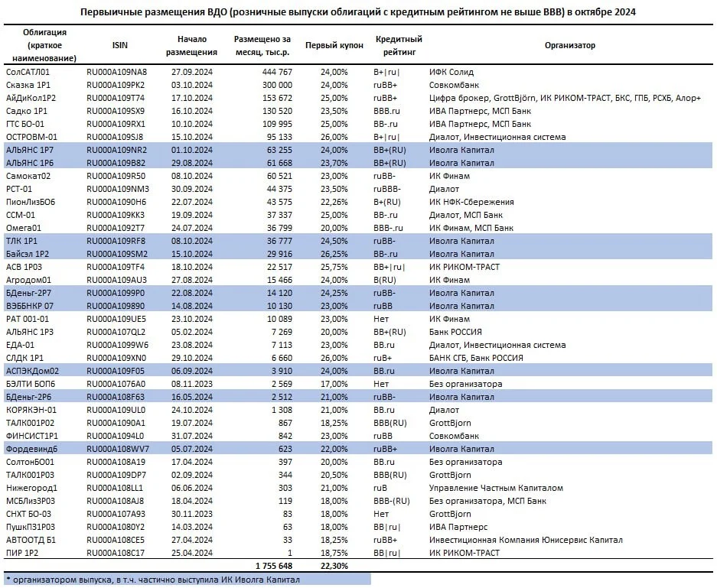Select the bond name 'БДеньг-2Р6'

[x=29, y=397]
